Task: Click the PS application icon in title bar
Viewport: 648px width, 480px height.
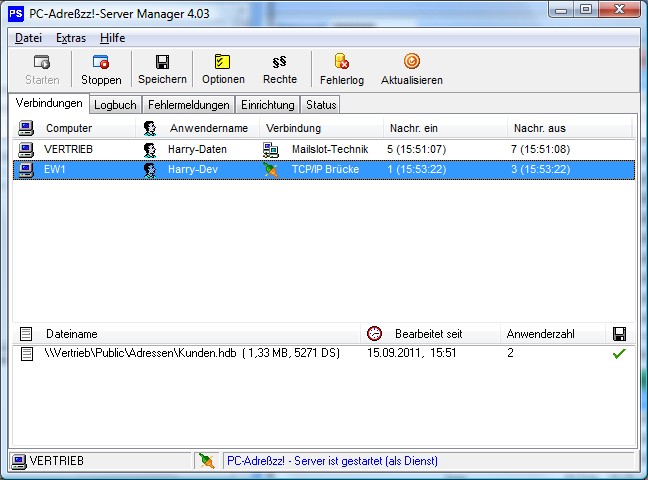Action: tap(16, 14)
